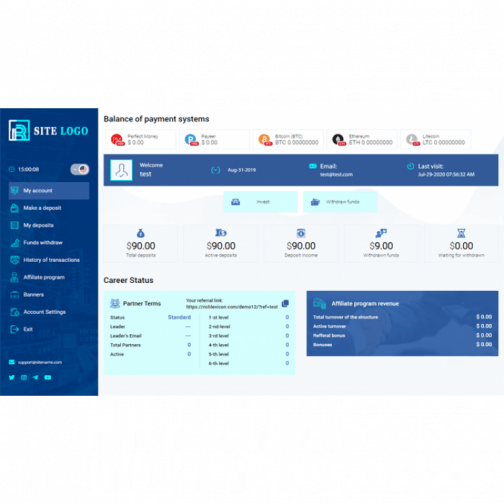This screenshot has width=504, height=504.
Task: Click the YouTube icon
Action: pyautogui.click(x=48, y=377)
